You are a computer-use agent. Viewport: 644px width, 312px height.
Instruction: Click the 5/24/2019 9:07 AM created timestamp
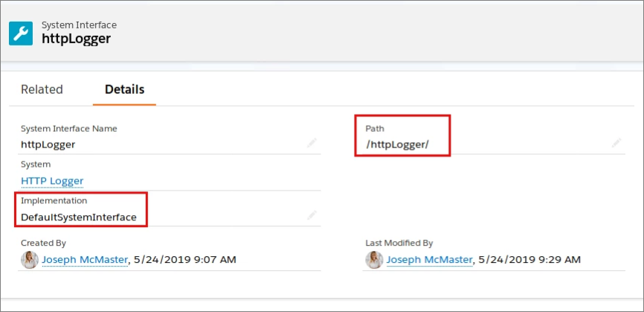[185, 259]
